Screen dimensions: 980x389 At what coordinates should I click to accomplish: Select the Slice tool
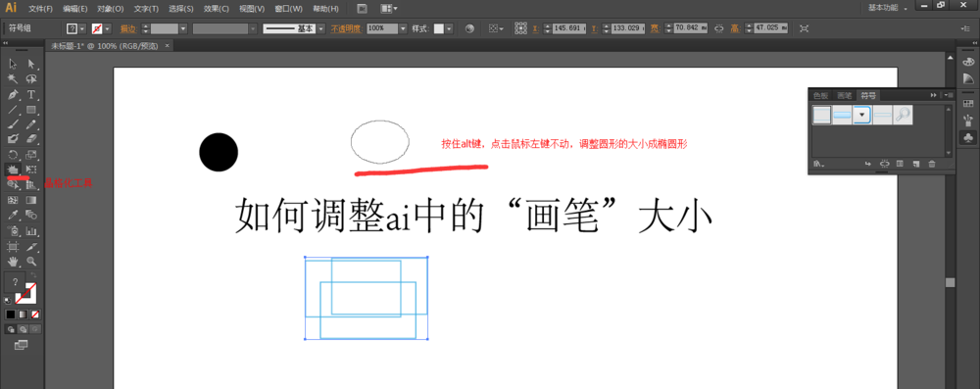tap(30, 246)
